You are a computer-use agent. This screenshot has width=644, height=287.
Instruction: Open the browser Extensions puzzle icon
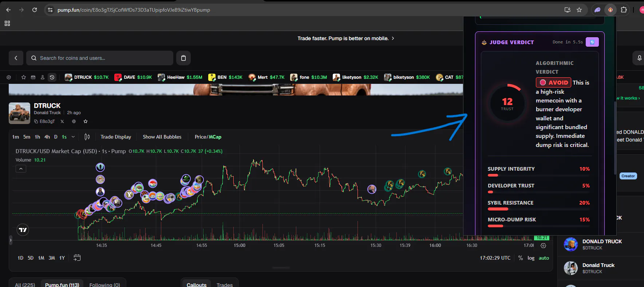624,10
